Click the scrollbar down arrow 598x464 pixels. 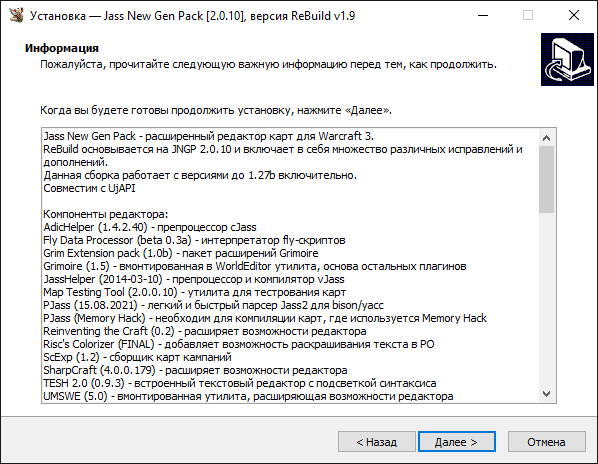(547, 393)
